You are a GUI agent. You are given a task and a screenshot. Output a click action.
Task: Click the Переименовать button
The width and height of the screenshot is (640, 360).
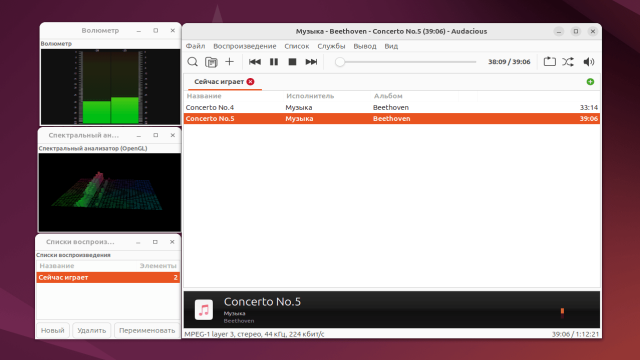147,330
